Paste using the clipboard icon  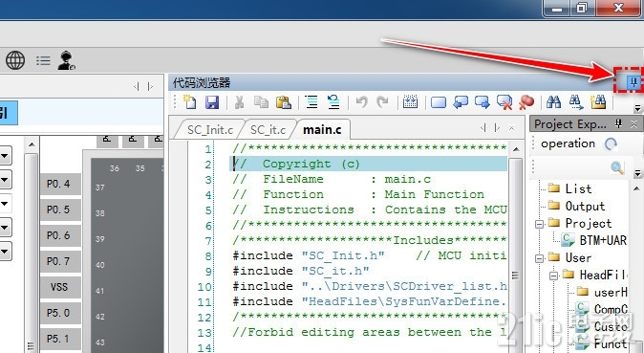pyautogui.click(x=284, y=102)
